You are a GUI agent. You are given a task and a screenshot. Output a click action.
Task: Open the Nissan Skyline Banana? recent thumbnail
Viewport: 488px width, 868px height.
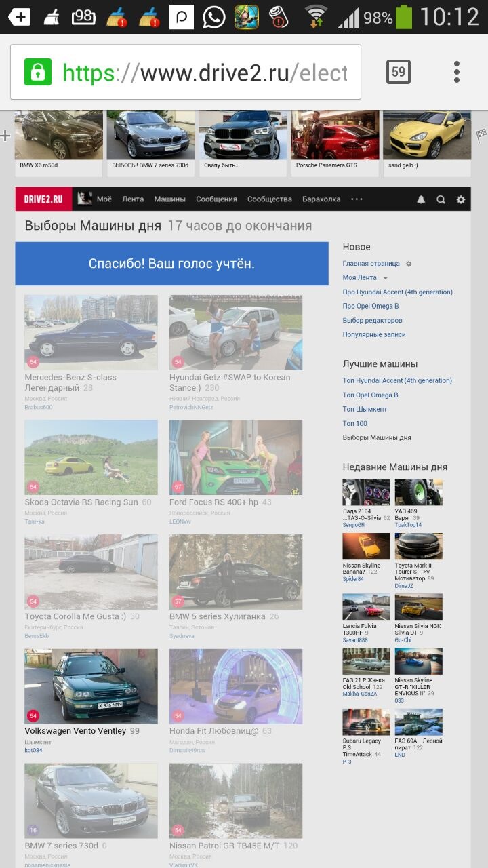366,547
